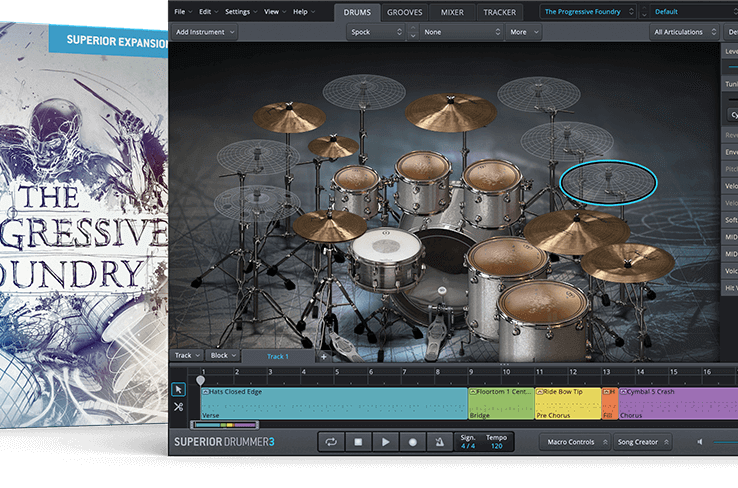Toggle the record button
Image resolution: width=738 pixels, height=488 pixels.
point(413,442)
